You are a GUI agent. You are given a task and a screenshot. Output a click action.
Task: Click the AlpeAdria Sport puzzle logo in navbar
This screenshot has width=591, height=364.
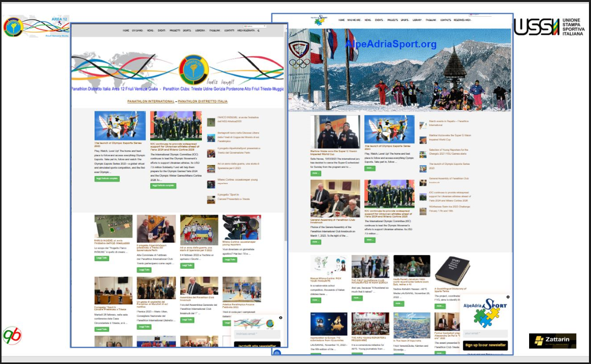[319, 20]
